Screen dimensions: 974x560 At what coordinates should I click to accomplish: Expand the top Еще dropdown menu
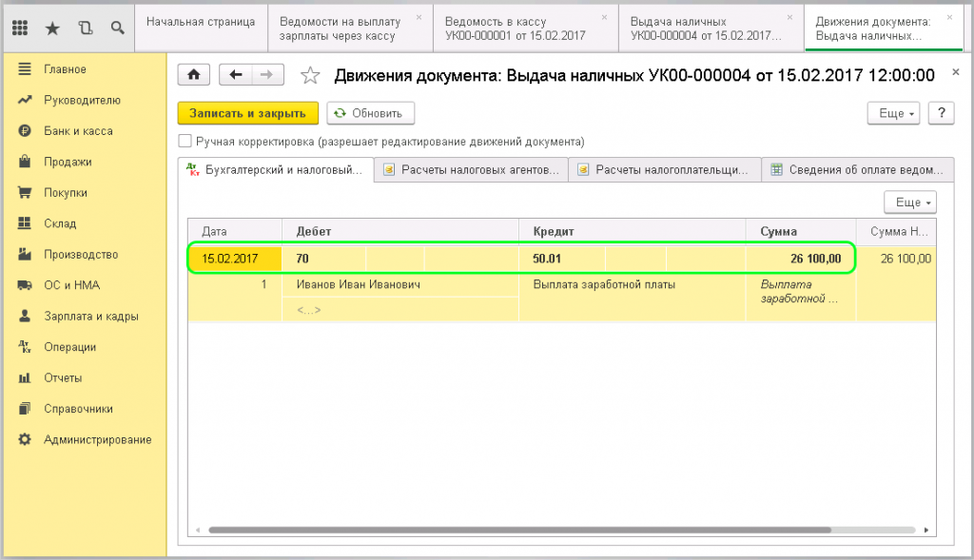893,113
